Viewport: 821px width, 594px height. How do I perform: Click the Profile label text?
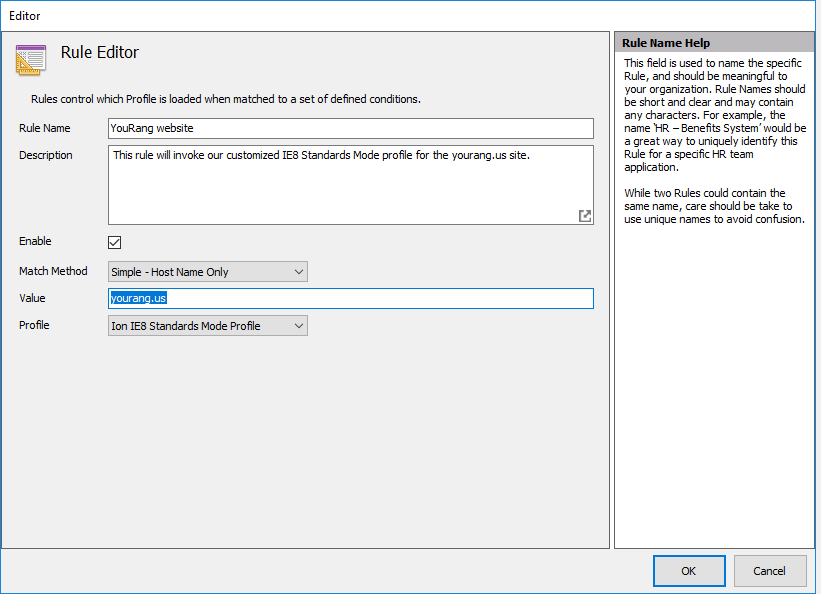coord(34,326)
